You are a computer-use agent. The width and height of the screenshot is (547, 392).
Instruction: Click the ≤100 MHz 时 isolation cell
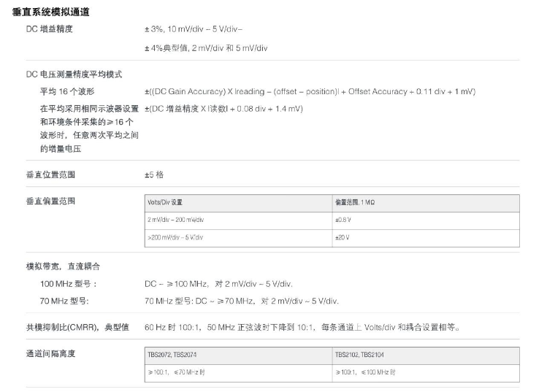coord(365,372)
